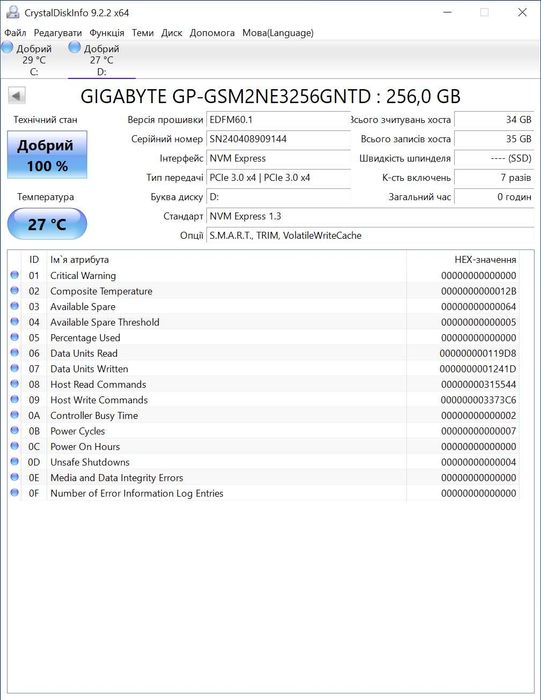Screen dimensions: 541x700
Task: Open the Допомога menu
Action: [212, 33]
